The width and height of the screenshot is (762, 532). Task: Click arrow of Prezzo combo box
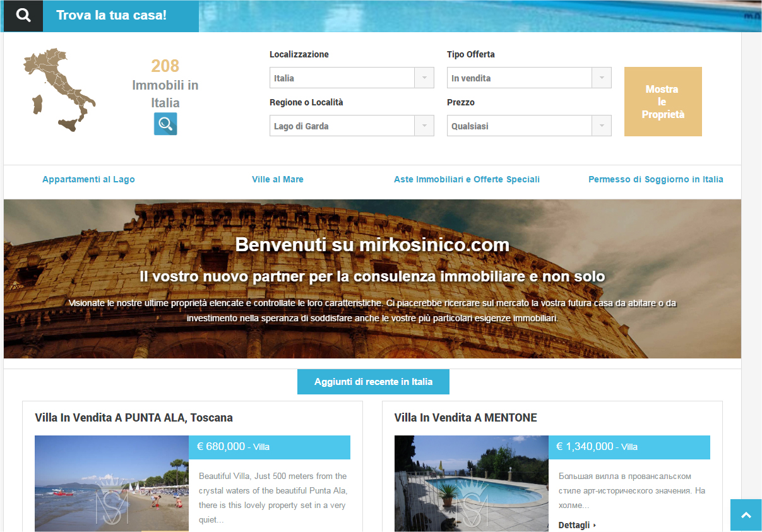point(602,126)
